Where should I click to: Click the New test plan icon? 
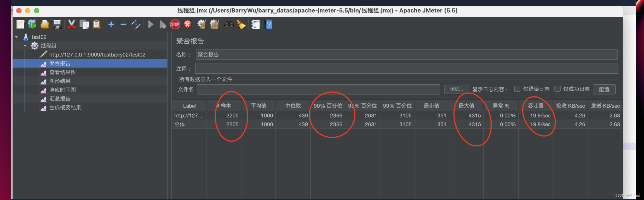(x=20, y=25)
